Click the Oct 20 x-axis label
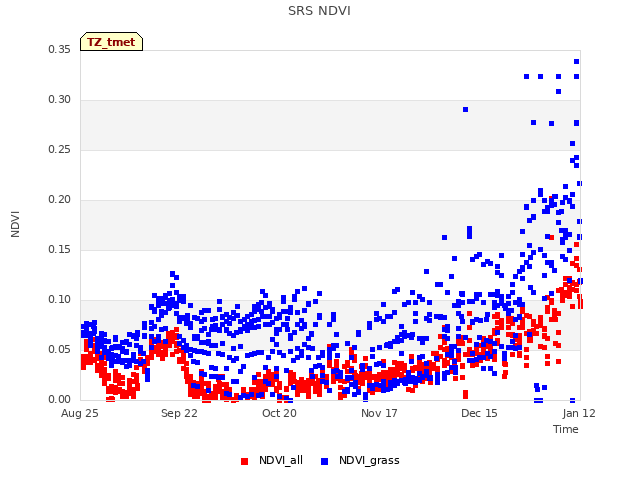 [279, 413]
